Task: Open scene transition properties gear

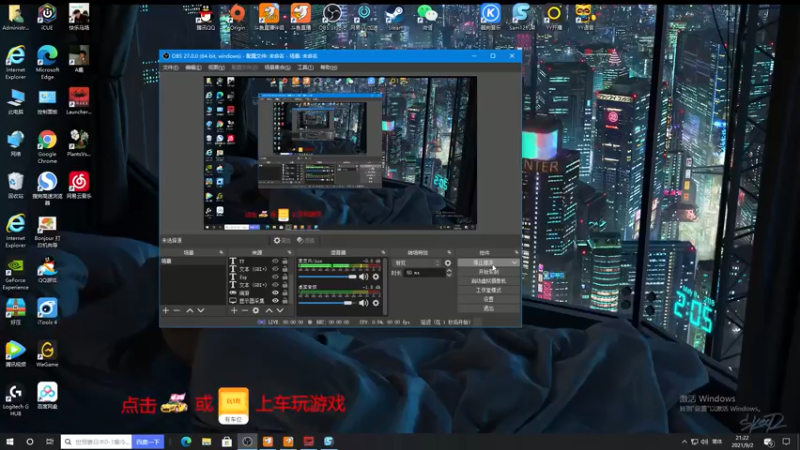Action: coord(448,263)
